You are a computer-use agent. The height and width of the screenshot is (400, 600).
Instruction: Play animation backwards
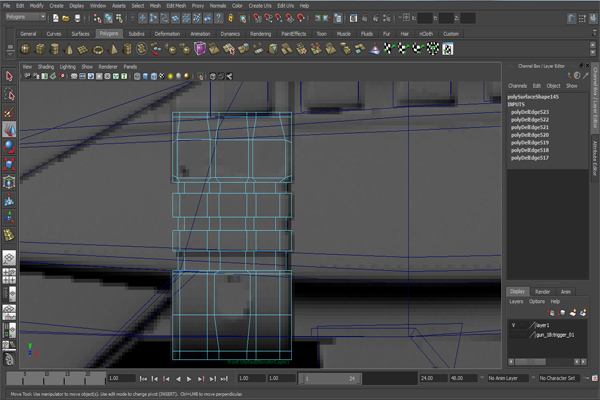178,379
